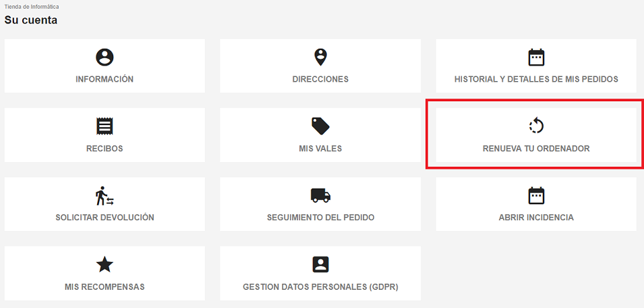Open SOLICITAR DEVOLUCIÓN text link

(105, 217)
